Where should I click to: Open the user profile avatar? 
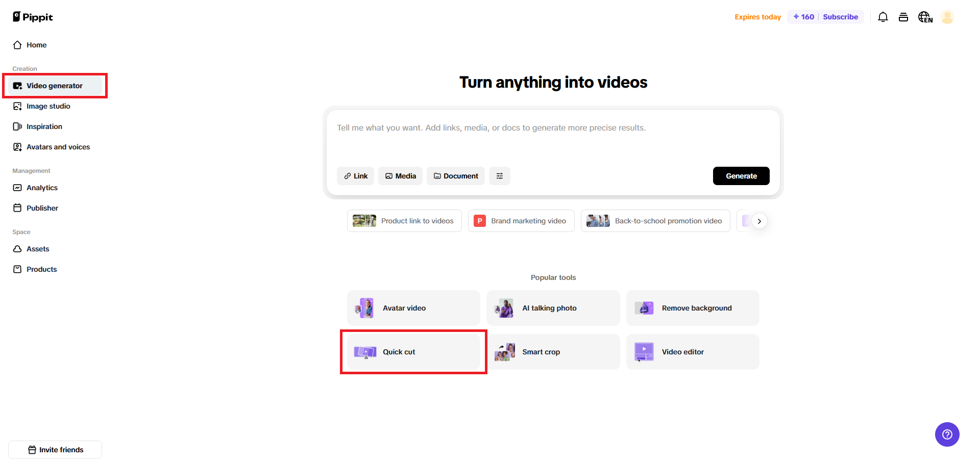pyautogui.click(x=947, y=17)
